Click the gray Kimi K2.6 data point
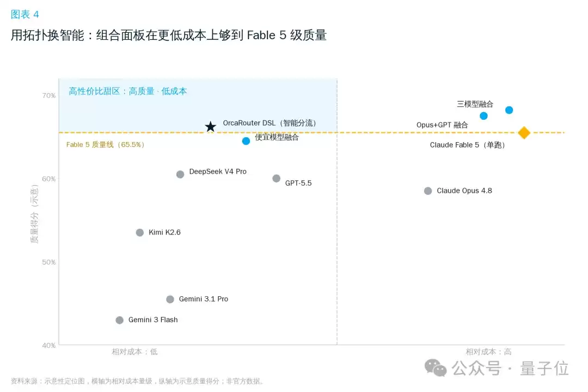Screen dimensions: 588x392 coord(140,232)
